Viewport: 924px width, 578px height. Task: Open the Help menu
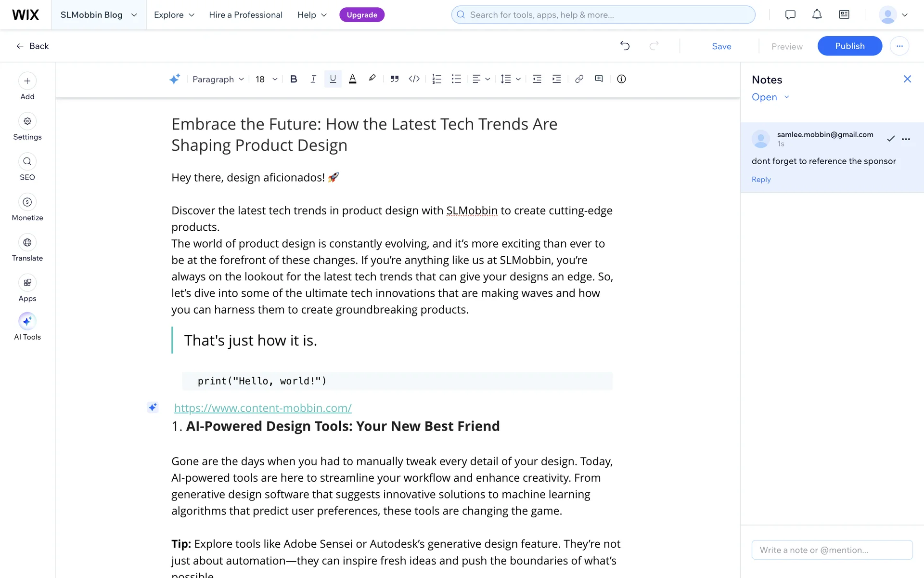(312, 15)
